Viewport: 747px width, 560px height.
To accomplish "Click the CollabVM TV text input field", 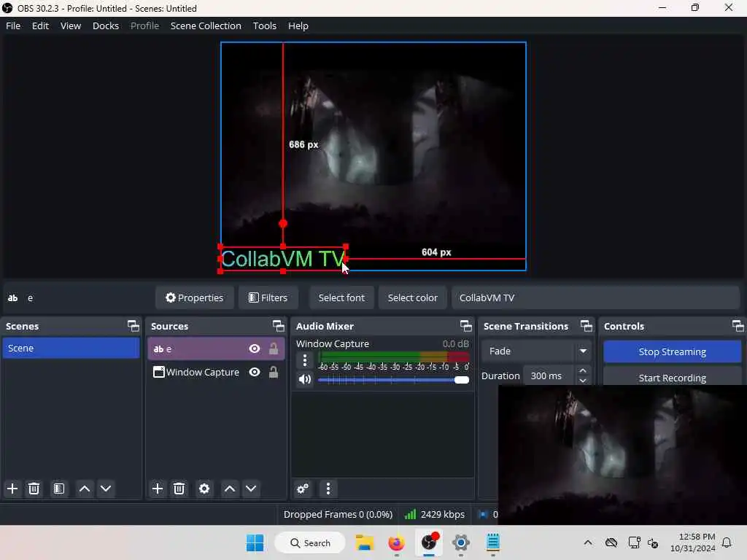I will (x=595, y=298).
